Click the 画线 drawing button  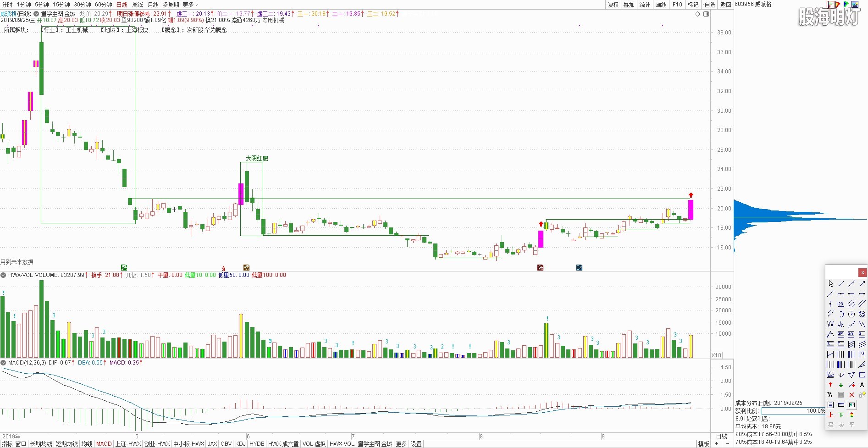(661, 5)
